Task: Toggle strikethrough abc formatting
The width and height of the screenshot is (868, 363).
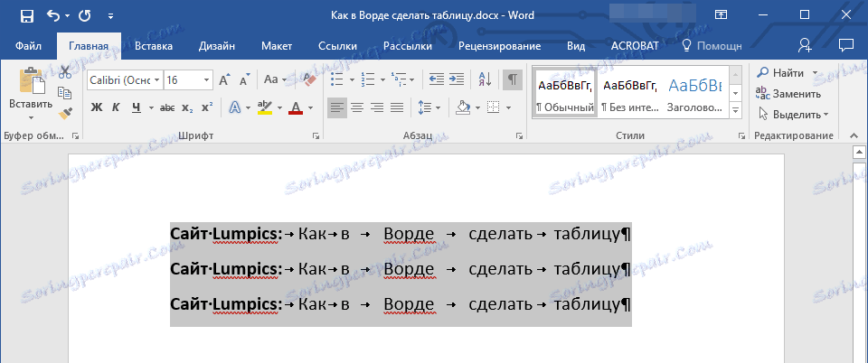Action: (167, 107)
